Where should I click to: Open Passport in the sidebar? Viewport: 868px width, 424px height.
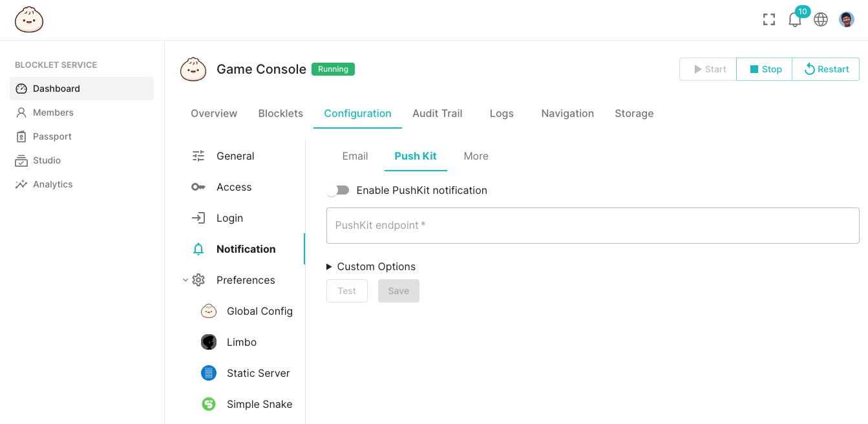click(52, 136)
